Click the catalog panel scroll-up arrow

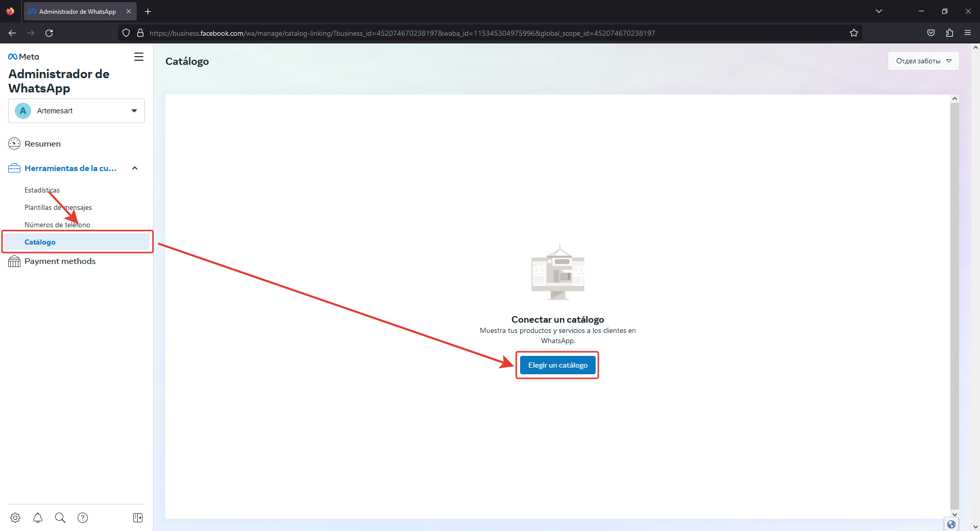tap(955, 99)
